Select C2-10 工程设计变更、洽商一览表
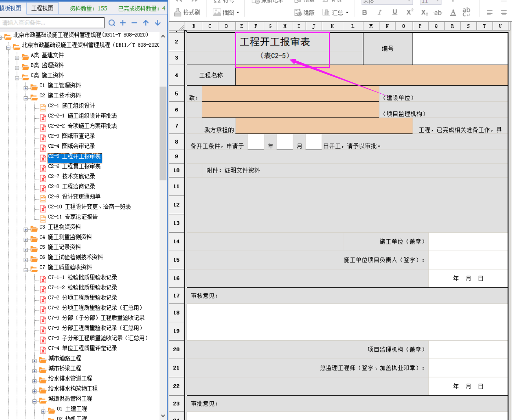Screen dimensions: 512x420 coord(89,207)
